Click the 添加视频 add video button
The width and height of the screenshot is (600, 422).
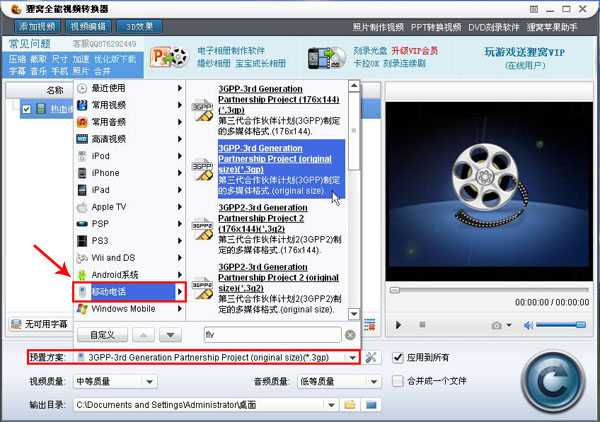coord(37,26)
